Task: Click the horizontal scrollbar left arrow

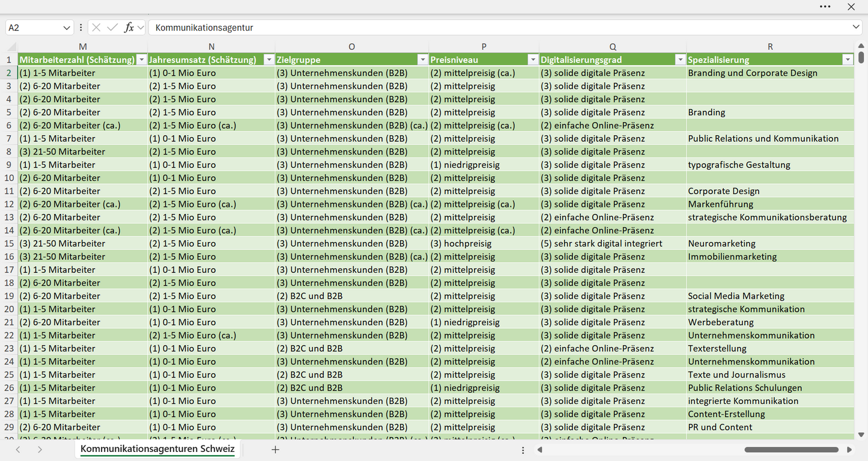Action: [x=540, y=450]
